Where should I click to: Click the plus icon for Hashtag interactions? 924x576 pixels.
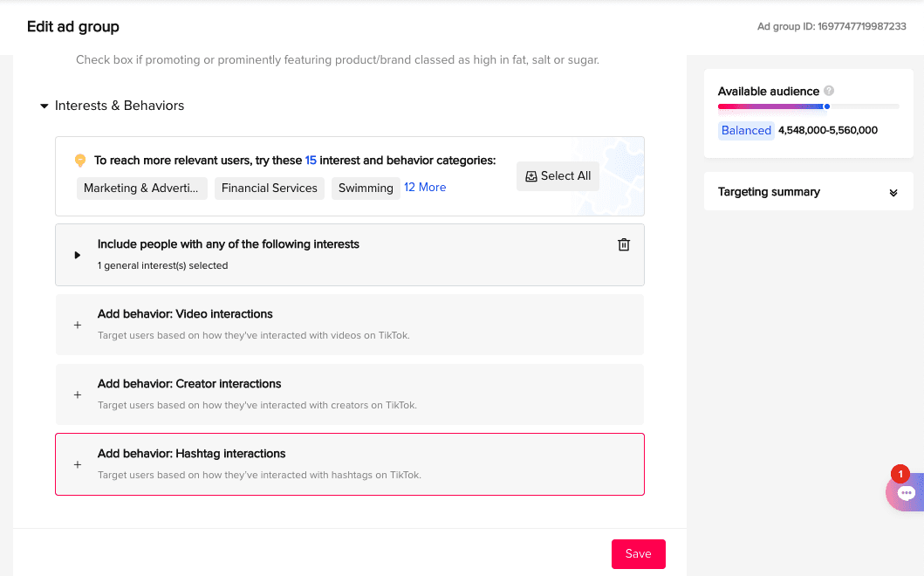[77, 464]
